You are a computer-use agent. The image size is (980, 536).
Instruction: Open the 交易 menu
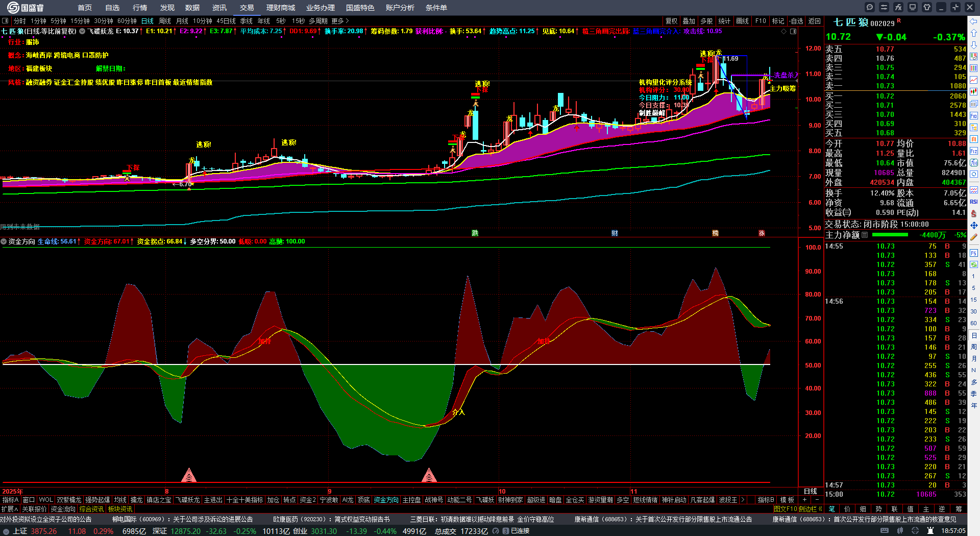[247, 8]
